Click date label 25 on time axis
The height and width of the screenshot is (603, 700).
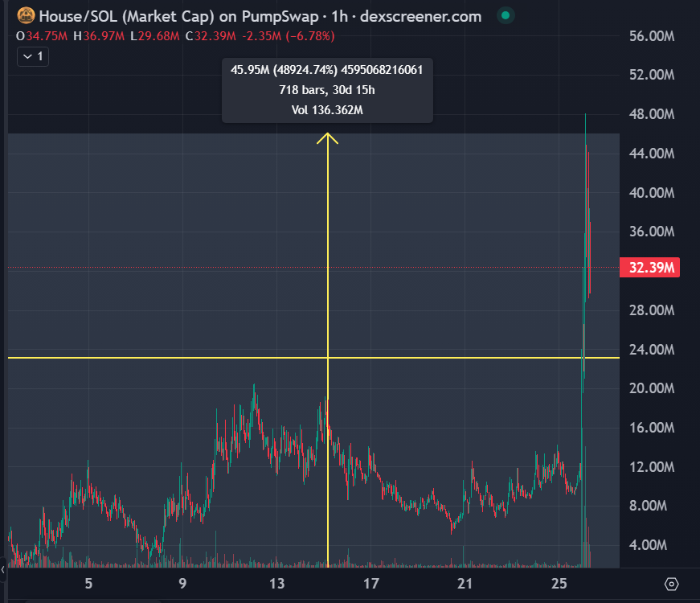559,584
